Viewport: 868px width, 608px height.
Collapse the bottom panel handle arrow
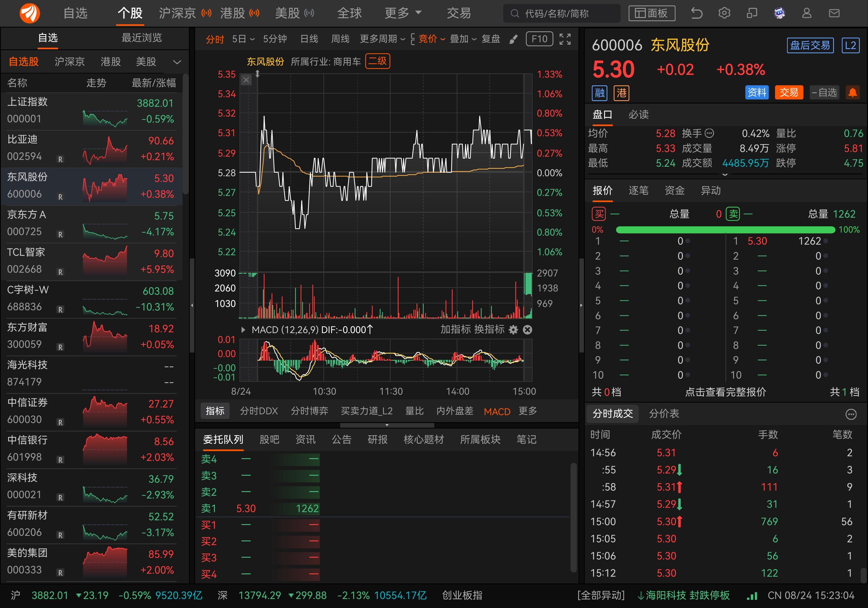click(x=387, y=425)
